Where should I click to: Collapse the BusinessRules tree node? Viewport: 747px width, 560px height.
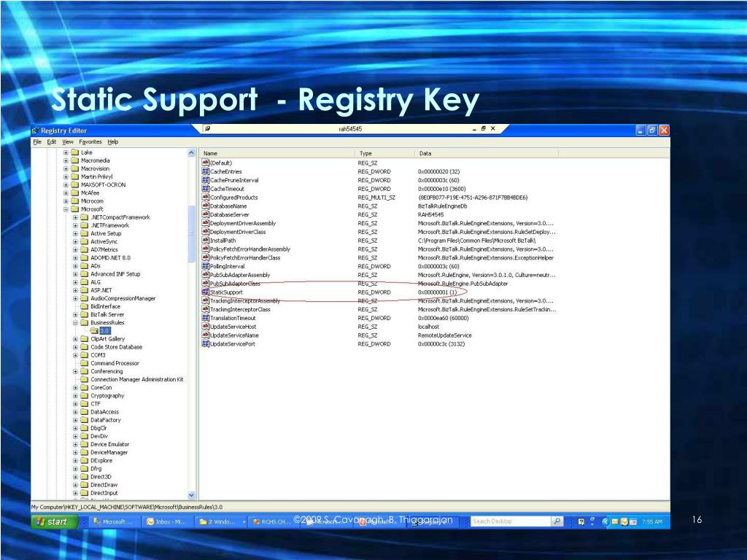tap(75, 322)
